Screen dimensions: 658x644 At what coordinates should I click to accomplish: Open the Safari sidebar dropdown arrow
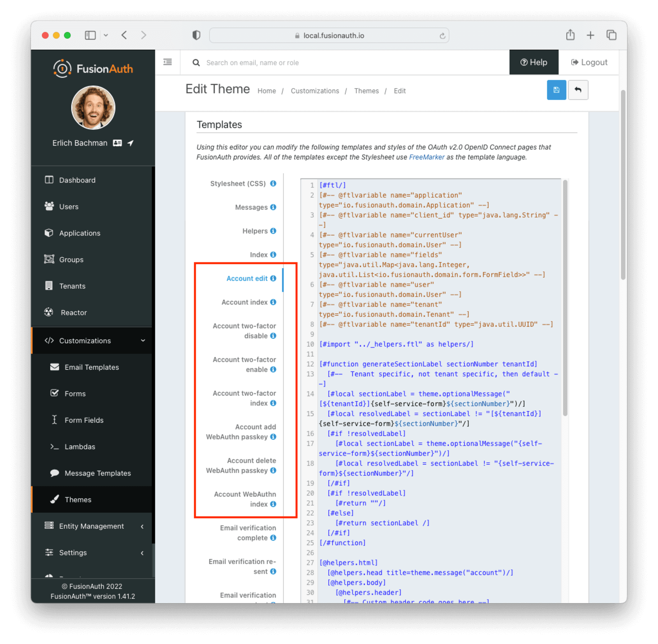tap(106, 35)
